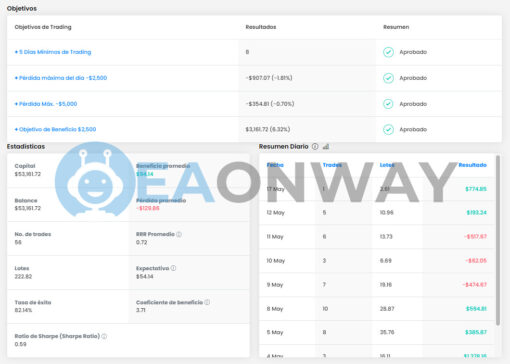Click Aprobado check icon for Pérdida máxima del día
Screen dimensions: 510x364
(388, 78)
